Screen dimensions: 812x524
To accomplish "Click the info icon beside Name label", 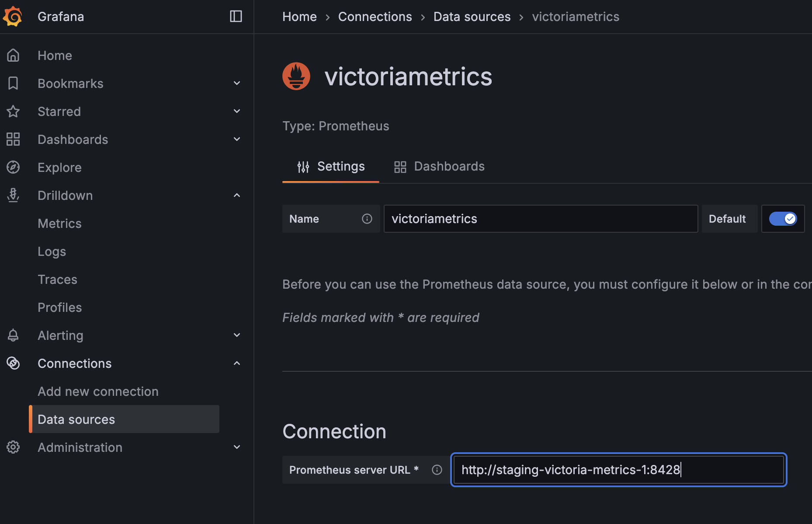I will click(x=367, y=219).
